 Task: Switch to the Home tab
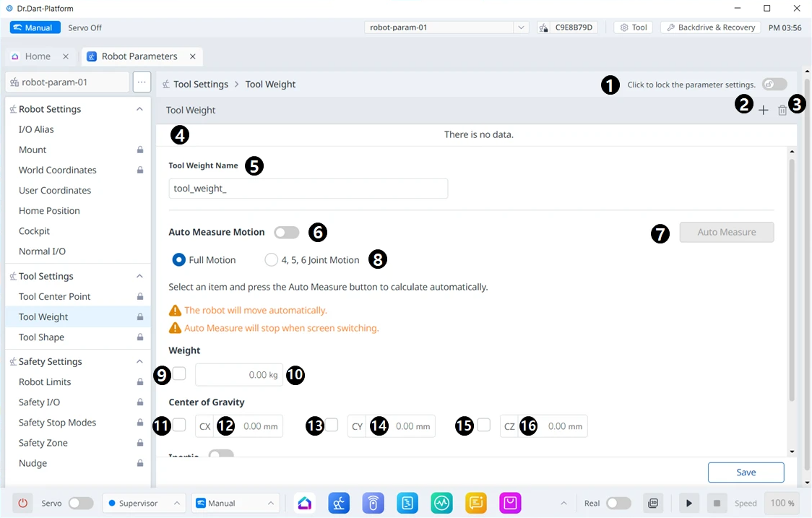(x=38, y=56)
